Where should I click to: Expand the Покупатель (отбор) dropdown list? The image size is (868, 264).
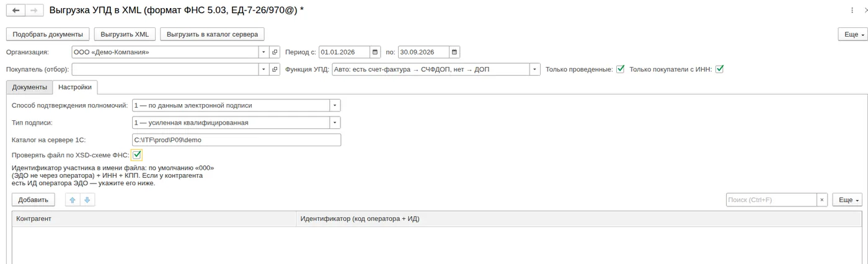point(263,69)
